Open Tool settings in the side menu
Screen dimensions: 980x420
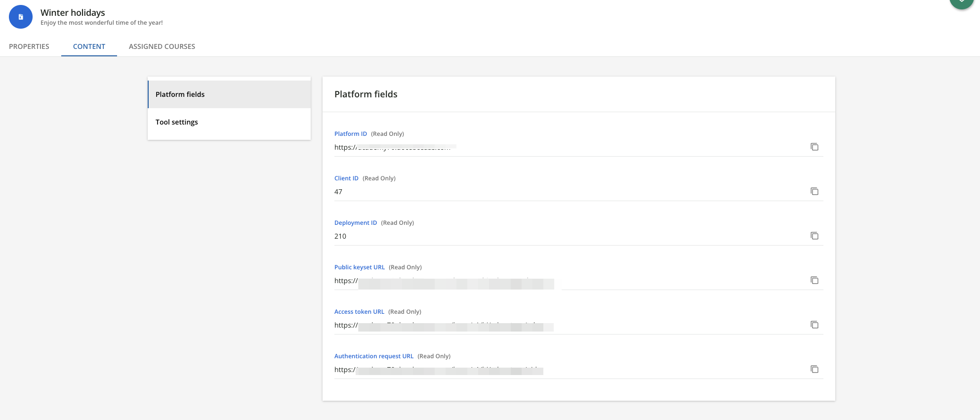(229, 122)
